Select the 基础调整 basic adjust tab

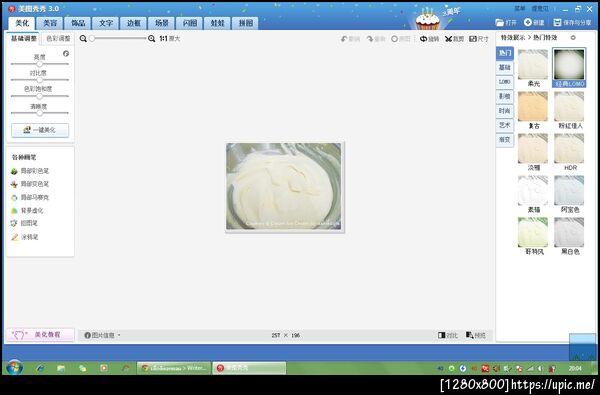point(24,38)
